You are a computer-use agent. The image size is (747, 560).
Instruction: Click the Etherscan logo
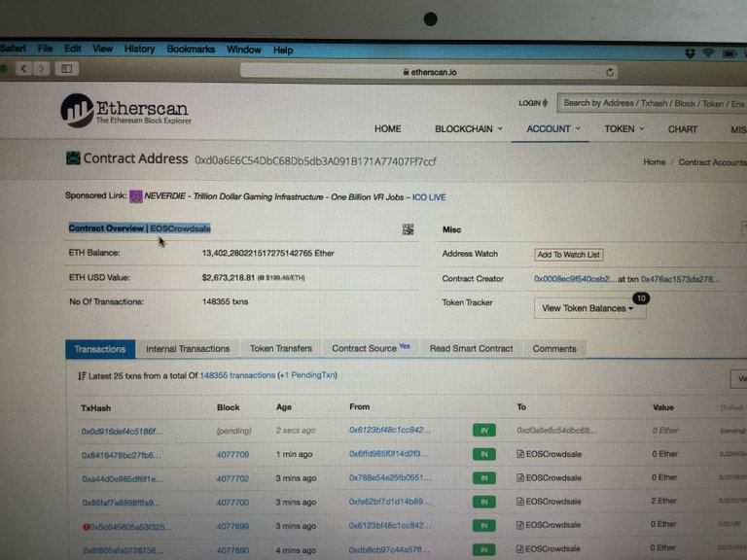pos(125,111)
